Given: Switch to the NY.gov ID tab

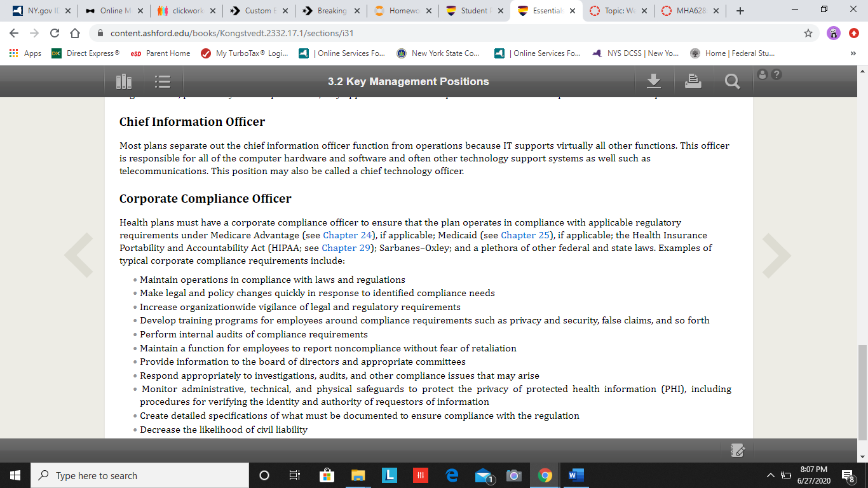Looking at the screenshot, I should tap(42, 11).
